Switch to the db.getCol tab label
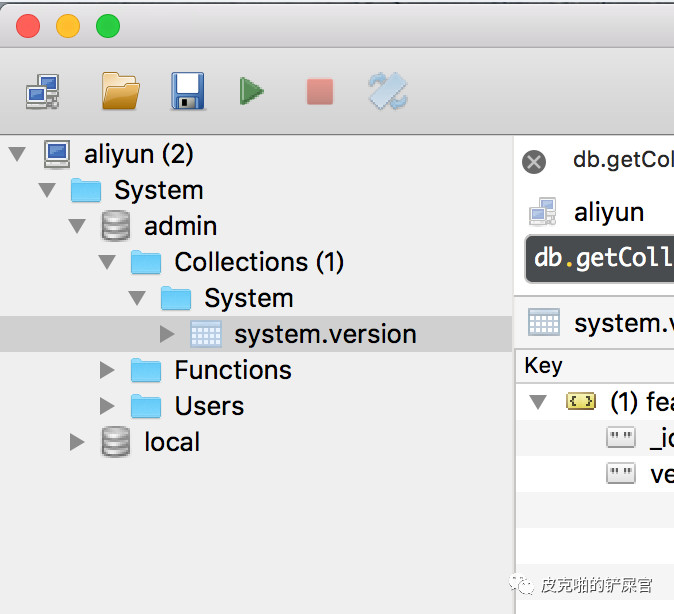 pyautogui.click(x=623, y=160)
